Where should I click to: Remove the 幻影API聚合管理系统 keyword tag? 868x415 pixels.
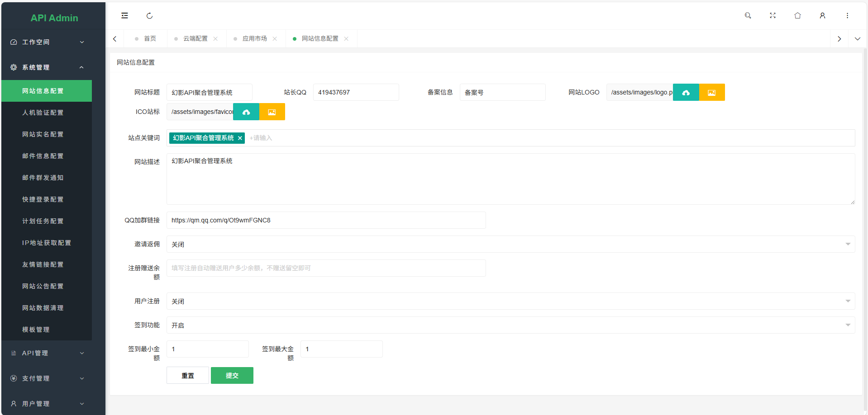240,138
